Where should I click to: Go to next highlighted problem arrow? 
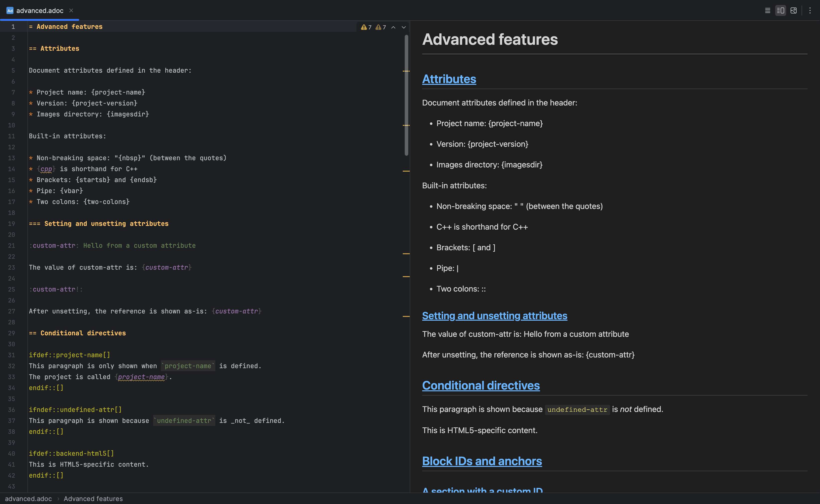(404, 27)
